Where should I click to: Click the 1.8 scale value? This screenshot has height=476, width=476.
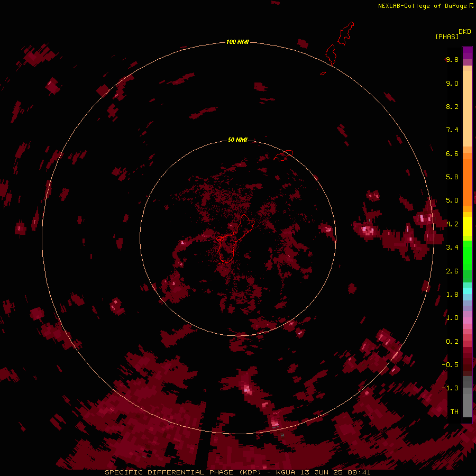(452, 295)
